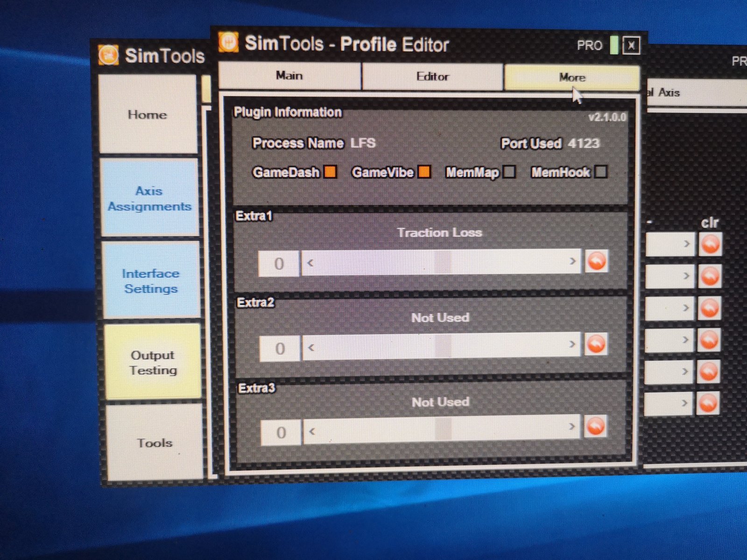This screenshot has height=560, width=747.
Task: Toggle the GameVibe indicator box
Action: tap(424, 172)
